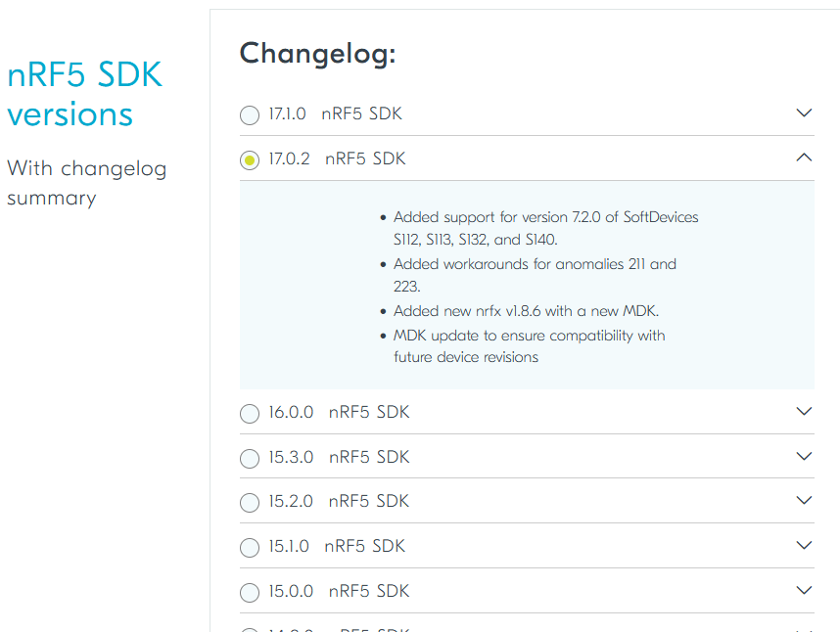Expand the 15.3.0 changelog chevron
The height and width of the screenshot is (632, 840).
(804, 456)
